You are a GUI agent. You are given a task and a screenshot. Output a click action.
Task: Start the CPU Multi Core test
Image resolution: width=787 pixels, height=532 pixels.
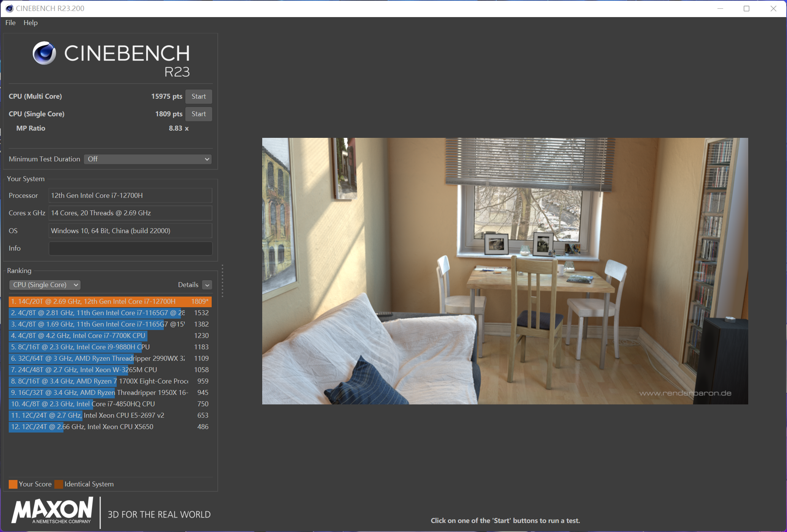point(198,96)
